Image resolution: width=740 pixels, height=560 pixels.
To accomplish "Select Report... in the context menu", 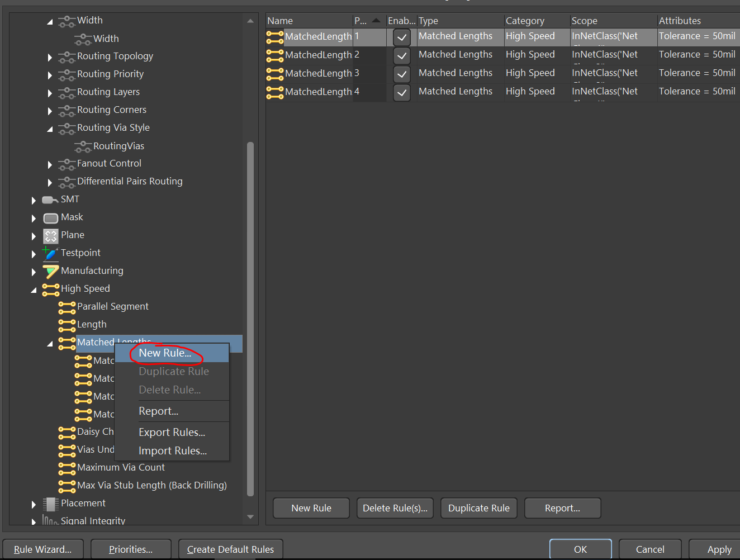I will 172,411.
